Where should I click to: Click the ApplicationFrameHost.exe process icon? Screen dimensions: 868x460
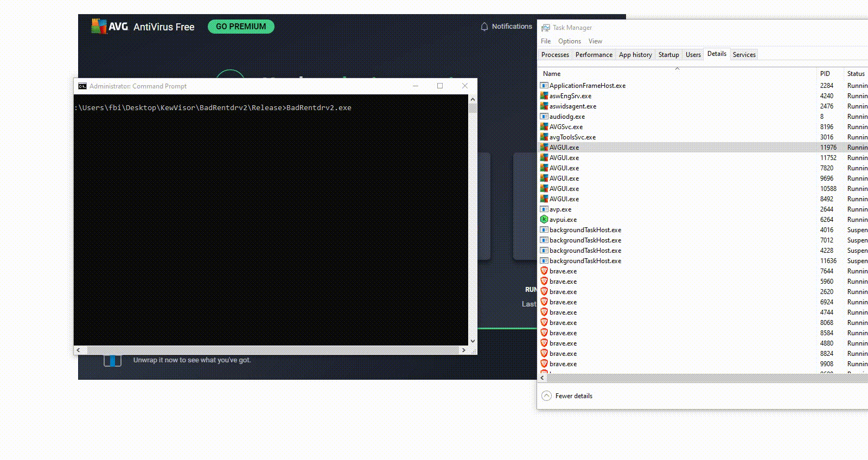click(544, 86)
